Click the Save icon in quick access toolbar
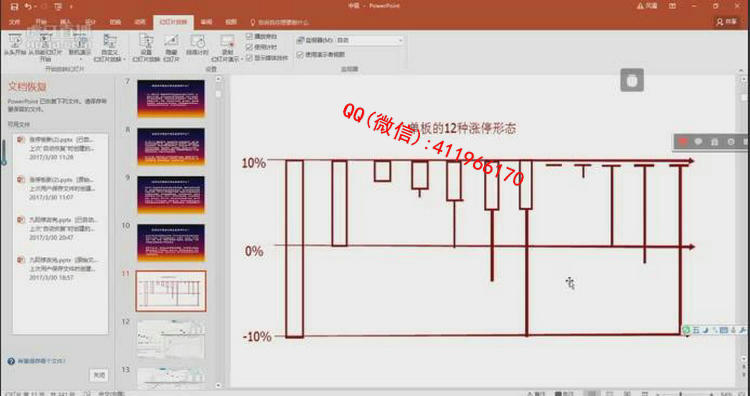 (14, 6)
